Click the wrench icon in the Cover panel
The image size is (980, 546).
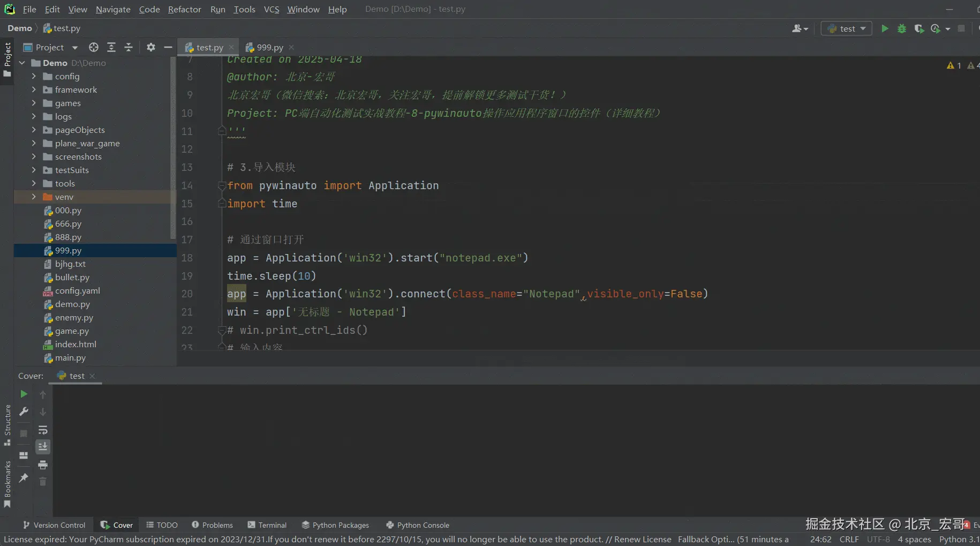click(x=24, y=412)
